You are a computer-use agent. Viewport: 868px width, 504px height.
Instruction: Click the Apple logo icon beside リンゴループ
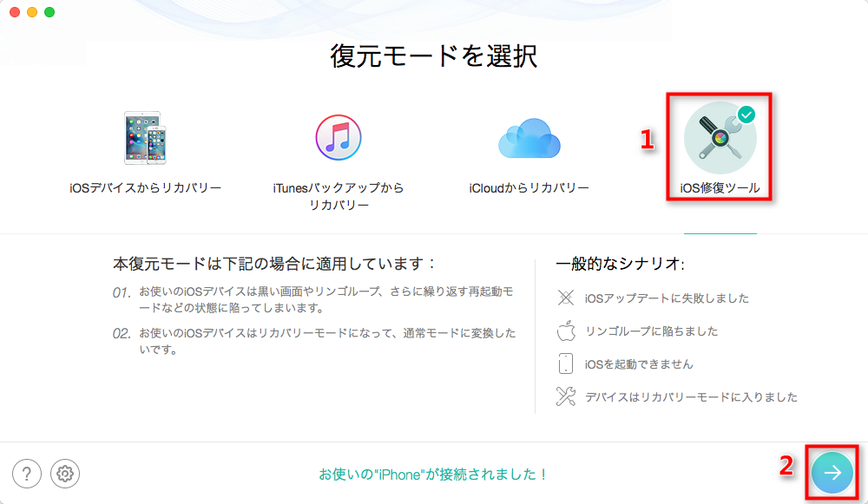pos(566,331)
